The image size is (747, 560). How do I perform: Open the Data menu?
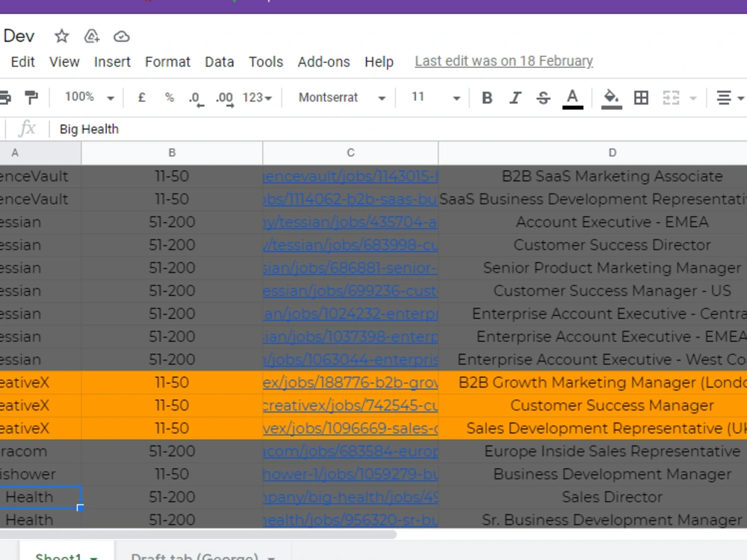tap(219, 62)
